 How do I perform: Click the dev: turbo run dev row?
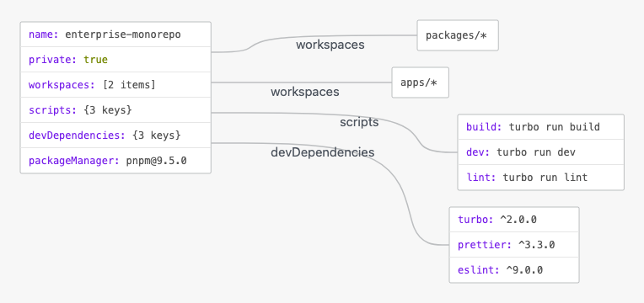(540, 152)
